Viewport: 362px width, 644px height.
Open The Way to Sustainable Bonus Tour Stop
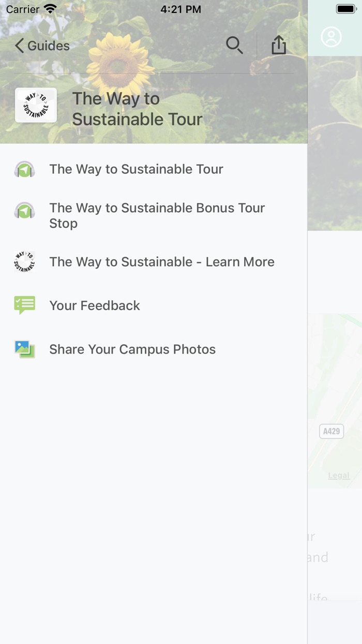[x=157, y=215]
